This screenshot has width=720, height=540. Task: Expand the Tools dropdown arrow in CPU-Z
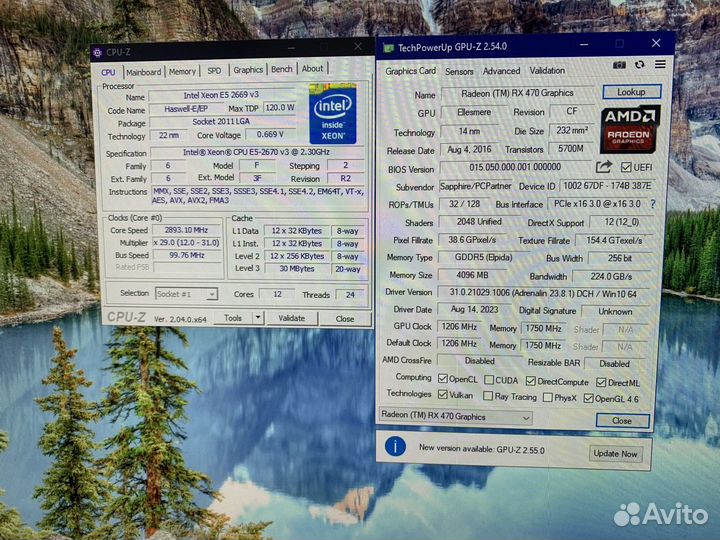tap(258, 317)
